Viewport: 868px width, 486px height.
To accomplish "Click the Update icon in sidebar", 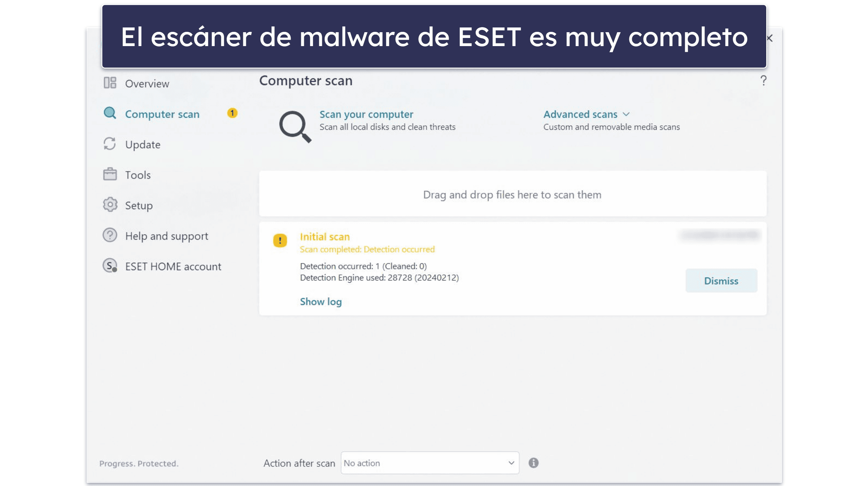I will click(x=110, y=144).
